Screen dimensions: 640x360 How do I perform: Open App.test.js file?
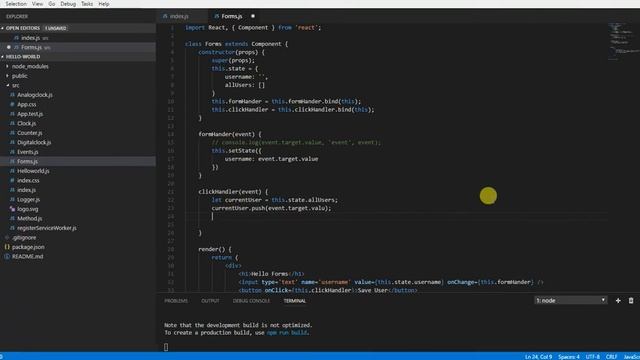(x=30, y=114)
